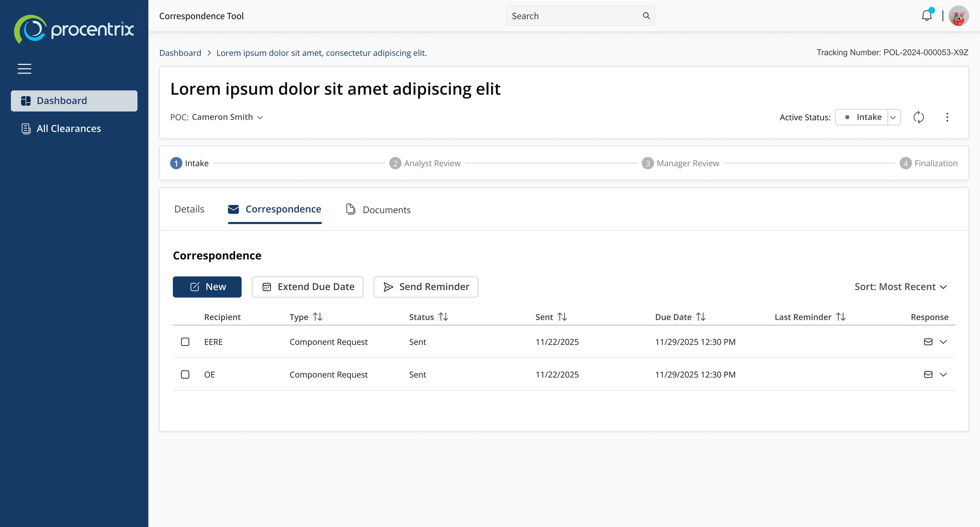The height and width of the screenshot is (527, 980).
Task: Open envelope icon in OE row
Action: click(x=928, y=374)
